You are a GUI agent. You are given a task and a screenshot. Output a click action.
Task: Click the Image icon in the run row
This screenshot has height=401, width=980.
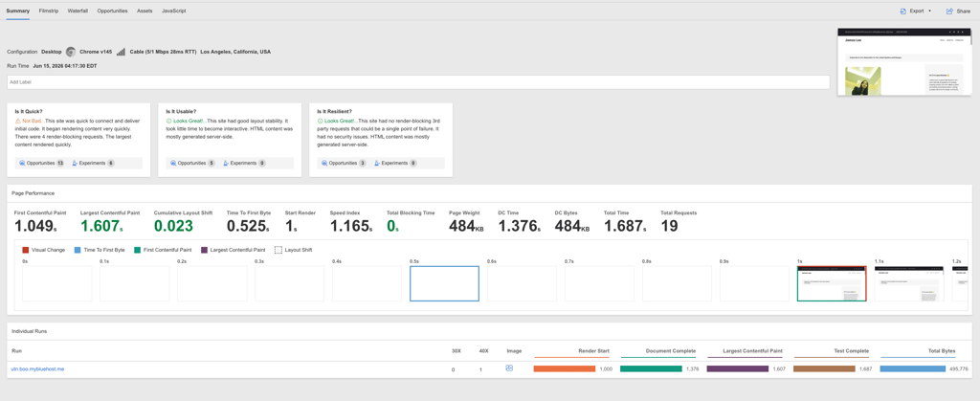[x=509, y=368]
